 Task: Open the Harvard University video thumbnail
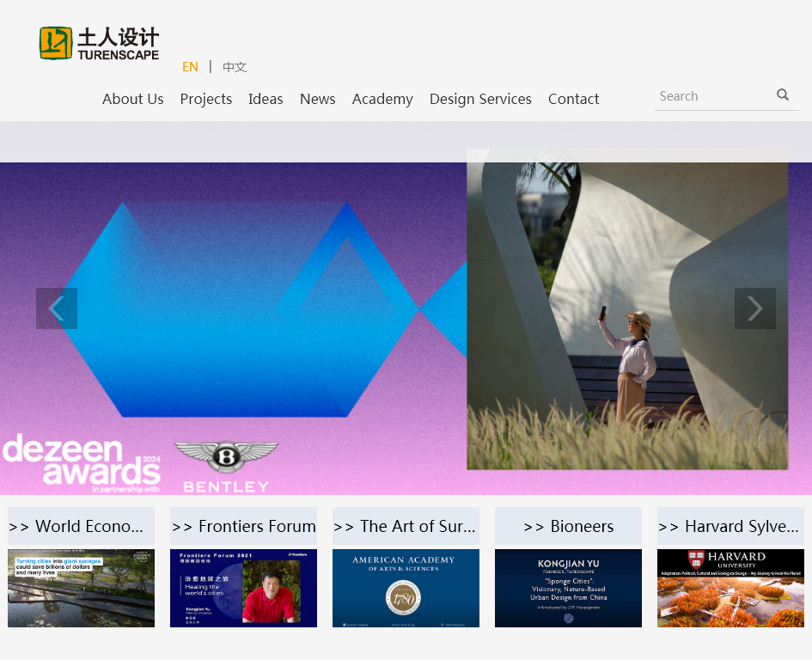tap(730, 588)
